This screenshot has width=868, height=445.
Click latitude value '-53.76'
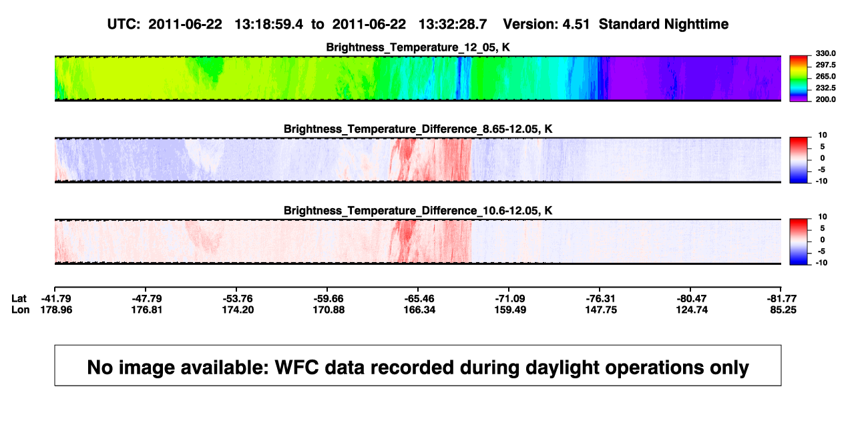coord(237,298)
